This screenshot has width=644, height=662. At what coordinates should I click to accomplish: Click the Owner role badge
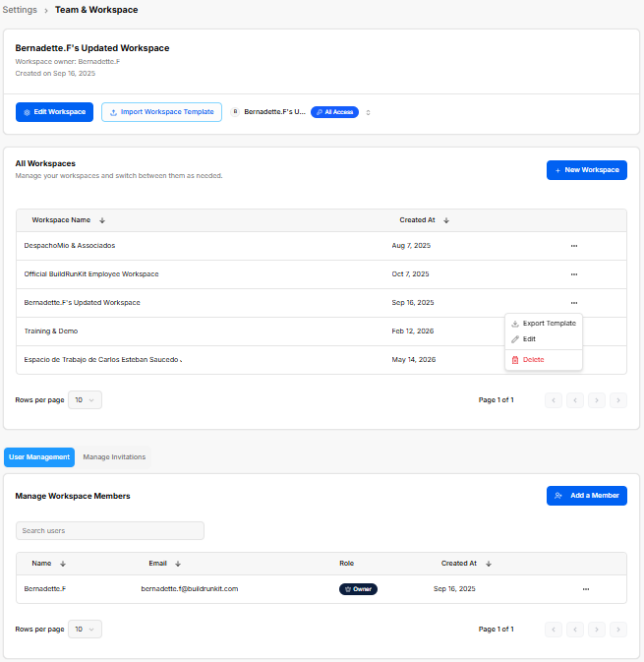(358, 589)
